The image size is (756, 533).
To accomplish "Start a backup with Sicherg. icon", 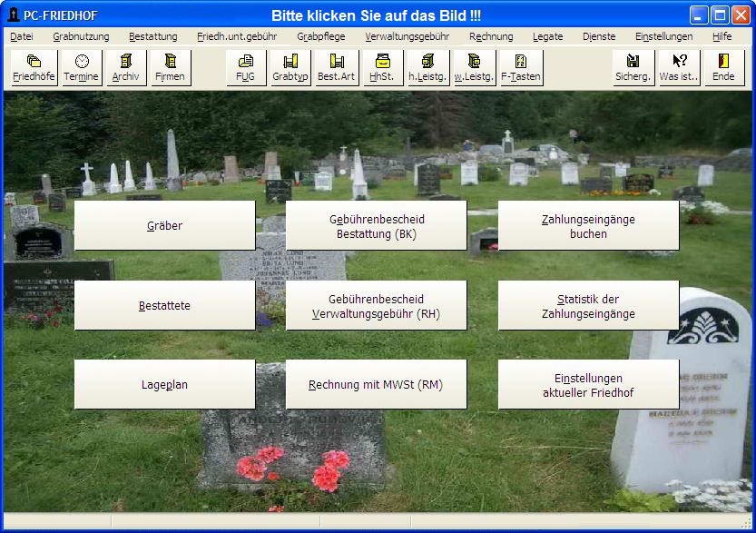I will click(633, 68).
